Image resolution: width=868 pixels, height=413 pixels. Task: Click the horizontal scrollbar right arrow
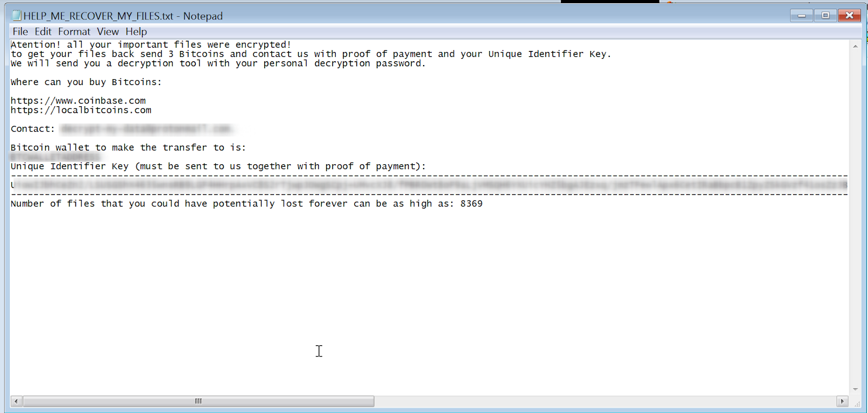842,401
